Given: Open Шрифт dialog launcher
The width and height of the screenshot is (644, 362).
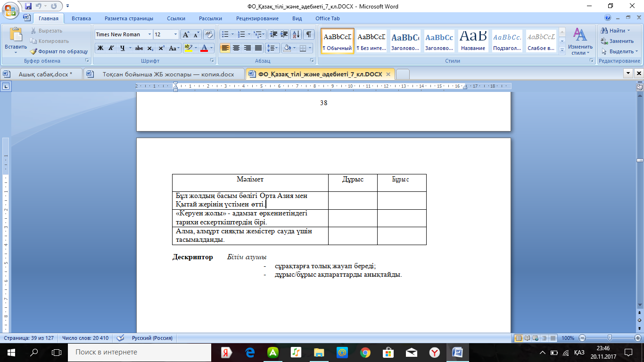Looking at the screenshot, I should [x=212, y=61].
